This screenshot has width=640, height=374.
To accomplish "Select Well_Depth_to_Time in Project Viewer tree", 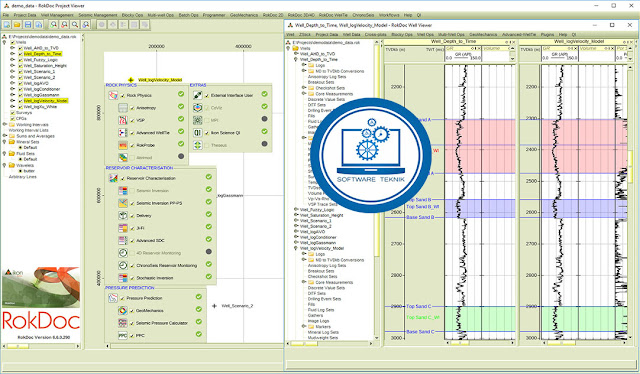I will [x=42, y=54].
